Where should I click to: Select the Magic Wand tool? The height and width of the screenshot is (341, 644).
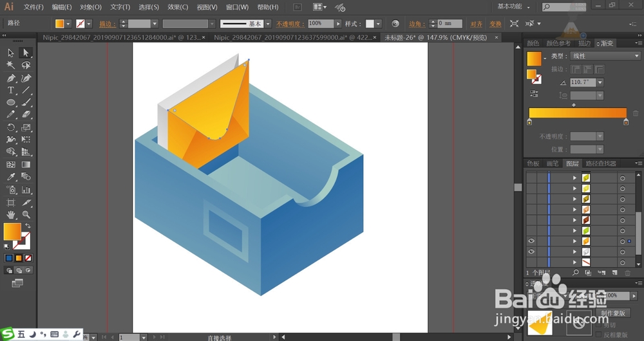11,65
